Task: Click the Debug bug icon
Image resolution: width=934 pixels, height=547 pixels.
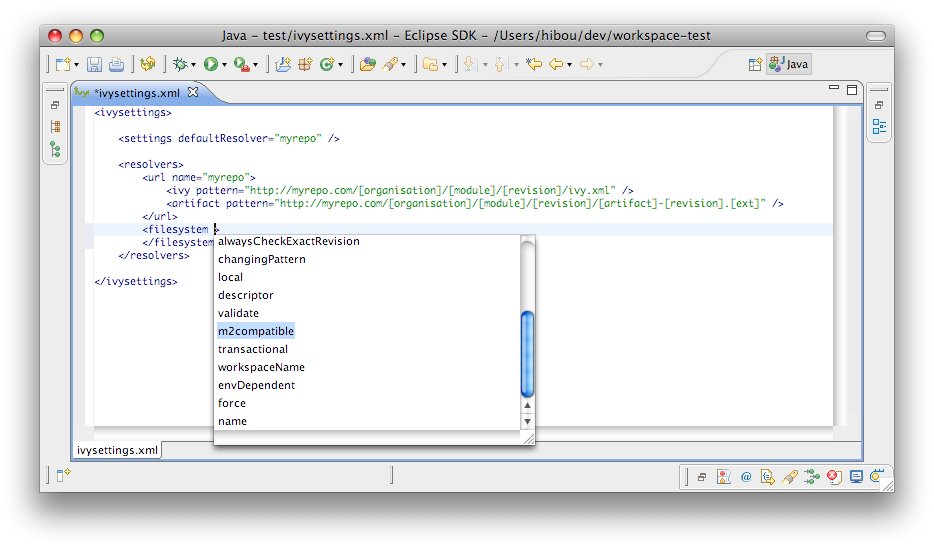Action: (x=180, y=64)
